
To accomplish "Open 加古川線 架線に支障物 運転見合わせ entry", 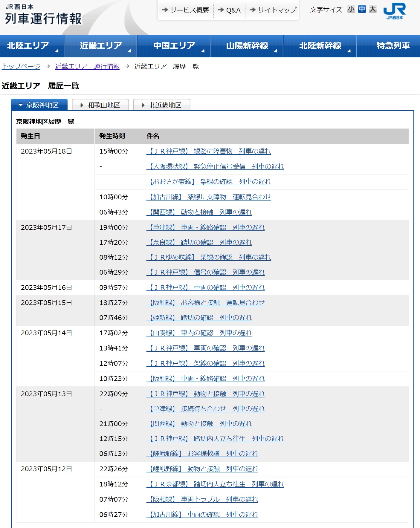I will (x=209, y=197).
